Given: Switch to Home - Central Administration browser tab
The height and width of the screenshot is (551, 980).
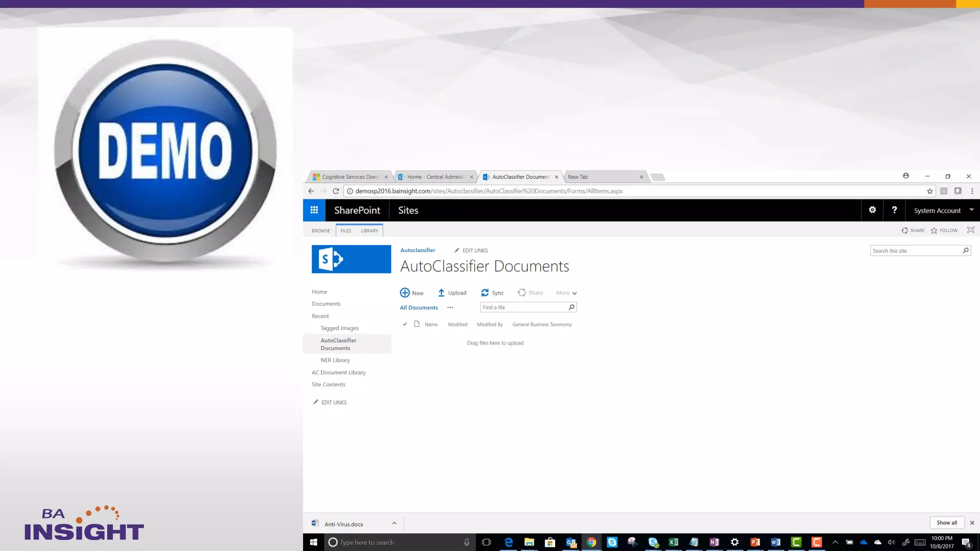Looking at the screenshot, I should 435,177.
